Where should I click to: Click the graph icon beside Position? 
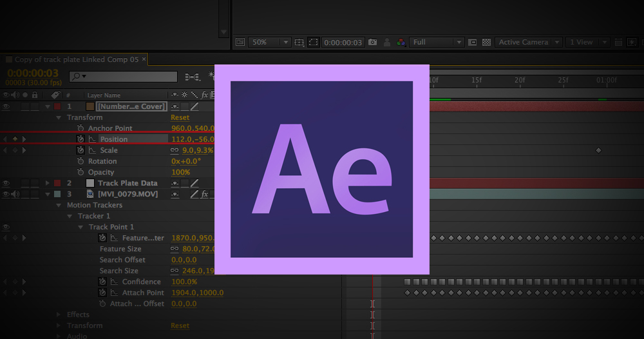point(92,139)
